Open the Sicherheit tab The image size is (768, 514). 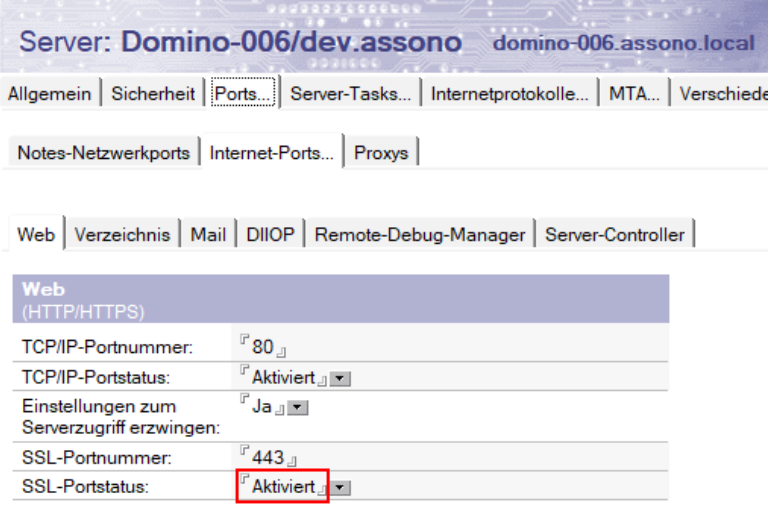click(153, 93)
